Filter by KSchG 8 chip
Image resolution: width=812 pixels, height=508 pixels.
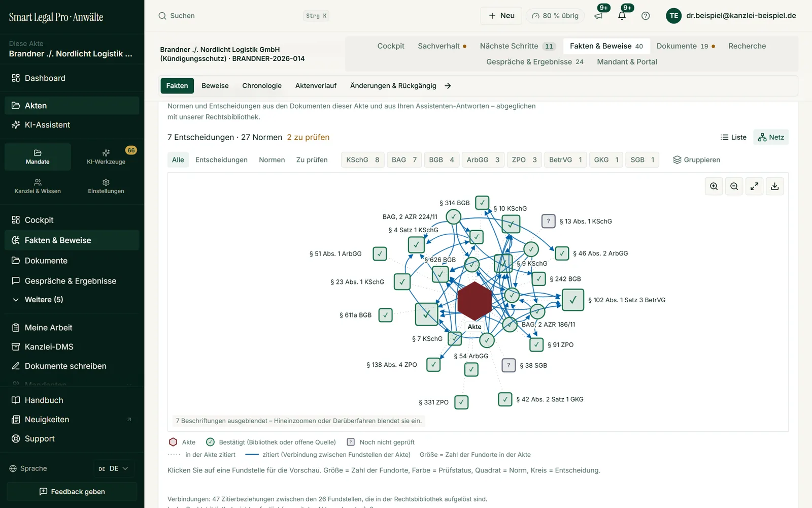pos(363,160)
